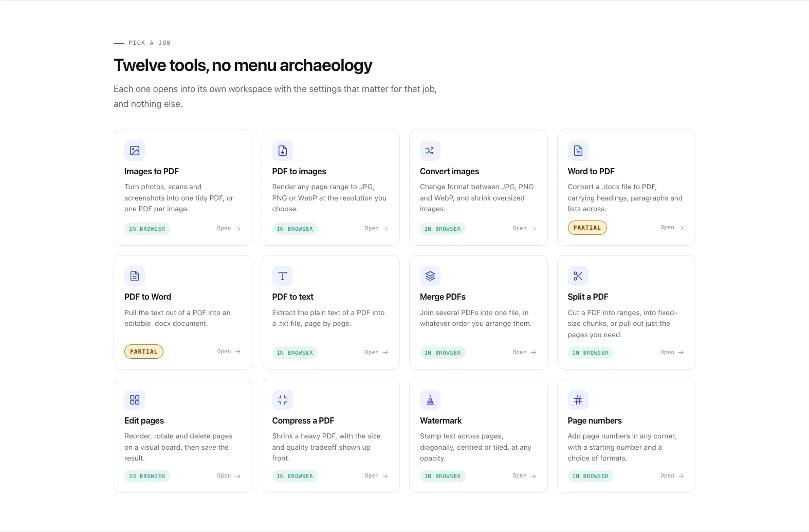
Task: Click the 'PICK A JOB' section label
Action: click(150, 43)
